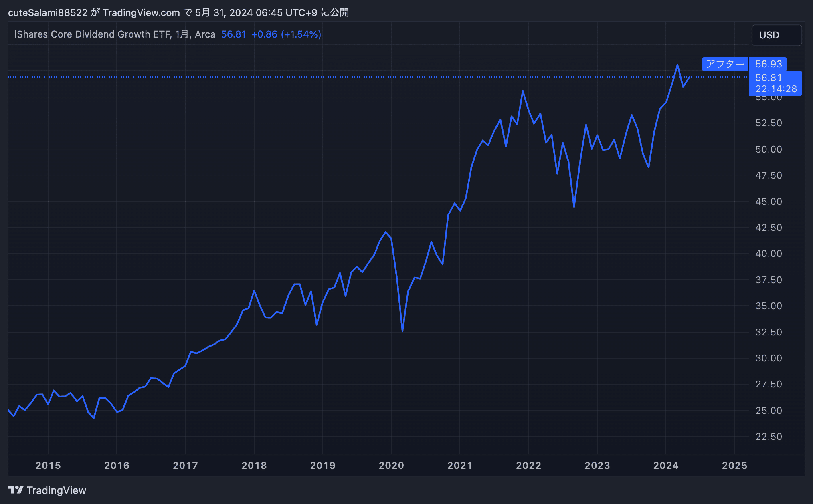The width and height of the screenshot is (813, 504).
Task: Click the アフター after-hours label
Action: click(725, 64)
